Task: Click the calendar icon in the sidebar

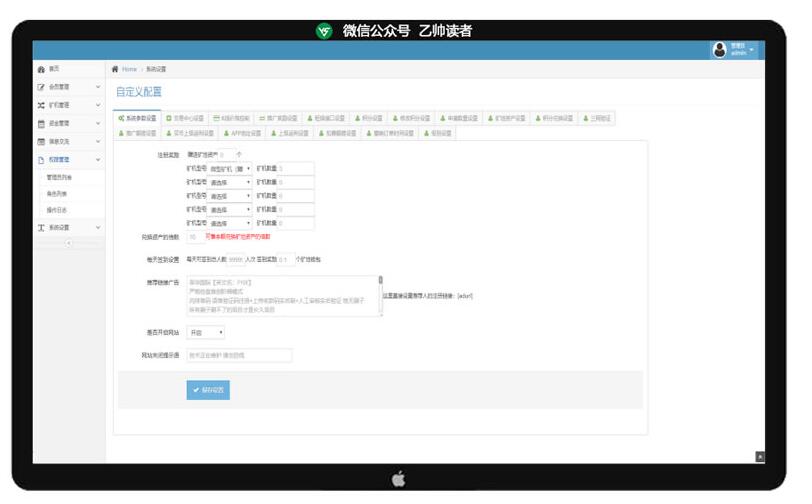Action: coord(41,124)
